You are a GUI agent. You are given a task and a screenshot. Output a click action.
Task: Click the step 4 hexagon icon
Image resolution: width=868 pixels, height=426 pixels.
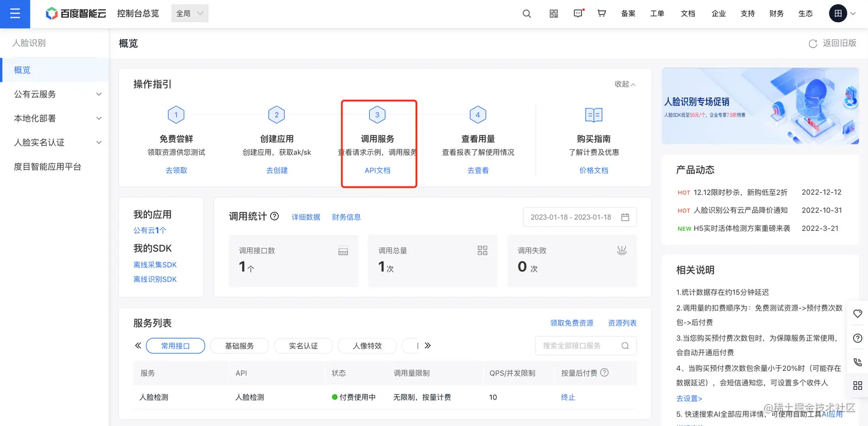(478, 115)
